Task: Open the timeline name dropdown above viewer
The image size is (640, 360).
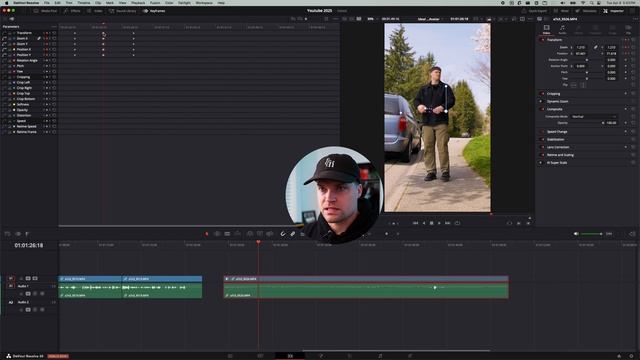Action: click(430, 19)
